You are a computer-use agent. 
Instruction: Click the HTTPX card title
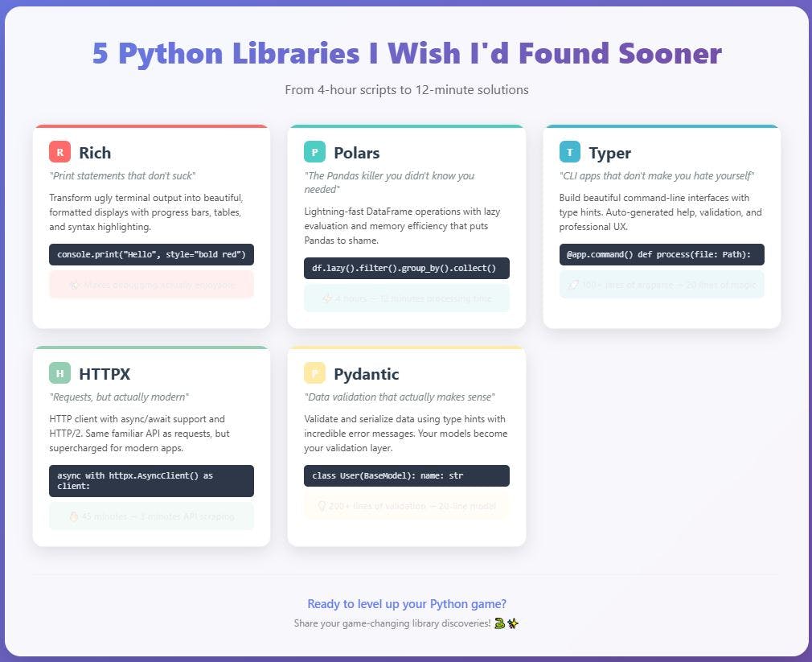[105, 374]
